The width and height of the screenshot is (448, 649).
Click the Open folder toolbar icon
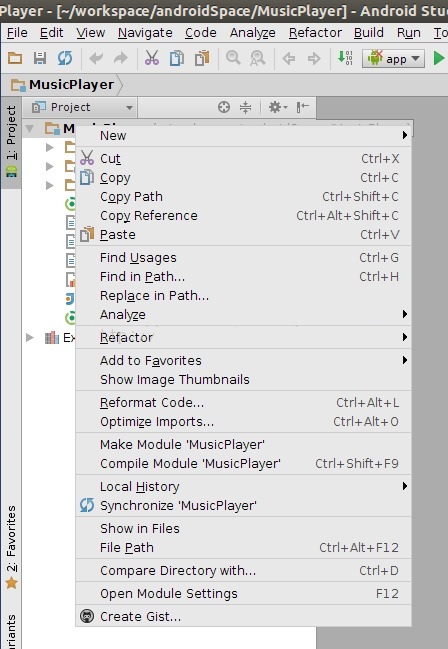coord(15,58)
